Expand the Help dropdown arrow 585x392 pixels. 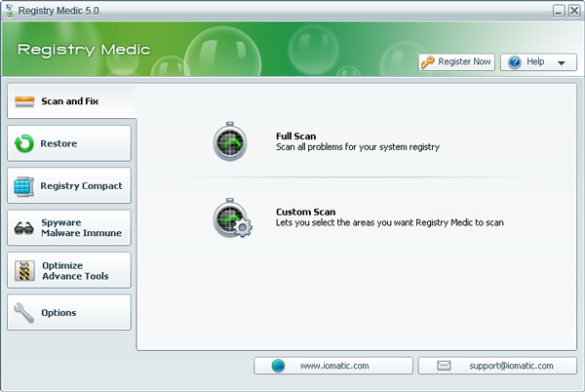click(x=562, y=62)
